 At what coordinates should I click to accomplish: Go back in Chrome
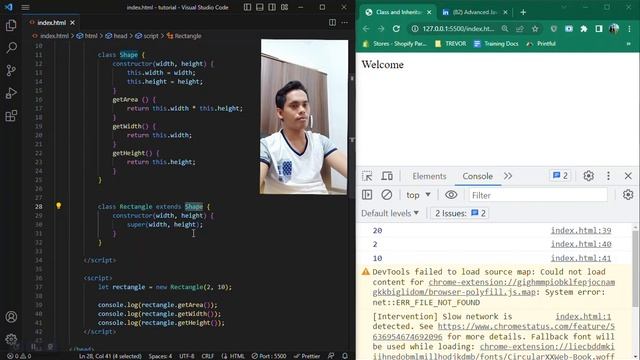[x=366, y=29]
